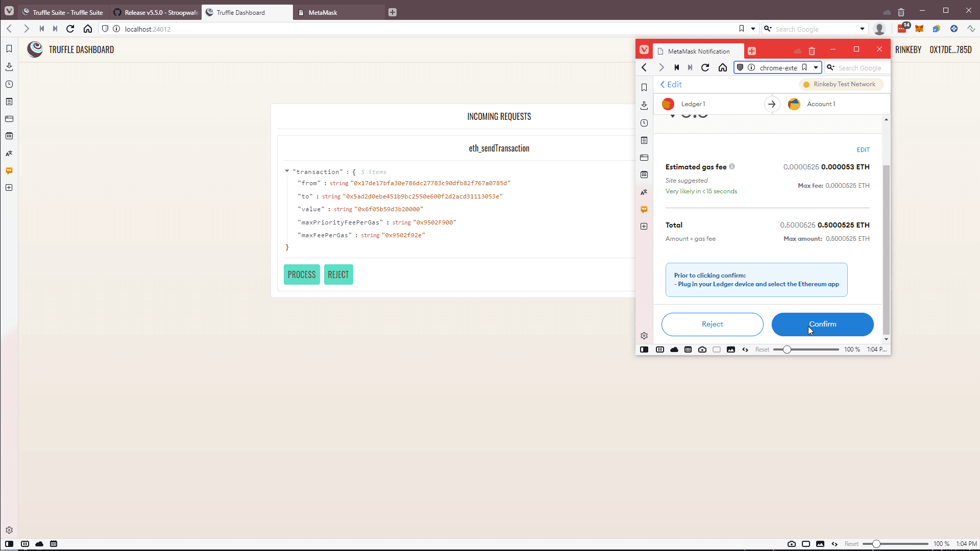This screenshot has width=980, height=551.
Task: Open the address bar bookmark dropdown arrow
Action: point(753,29)
